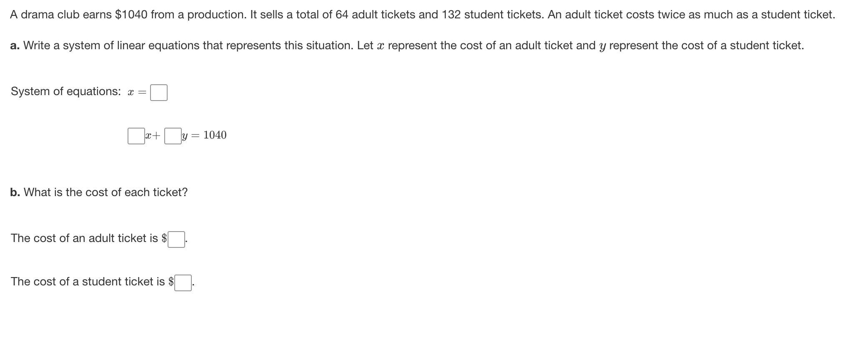Select the coefficient box before x+
Screen dimensions: 868x358
click(x=136, y=136)
